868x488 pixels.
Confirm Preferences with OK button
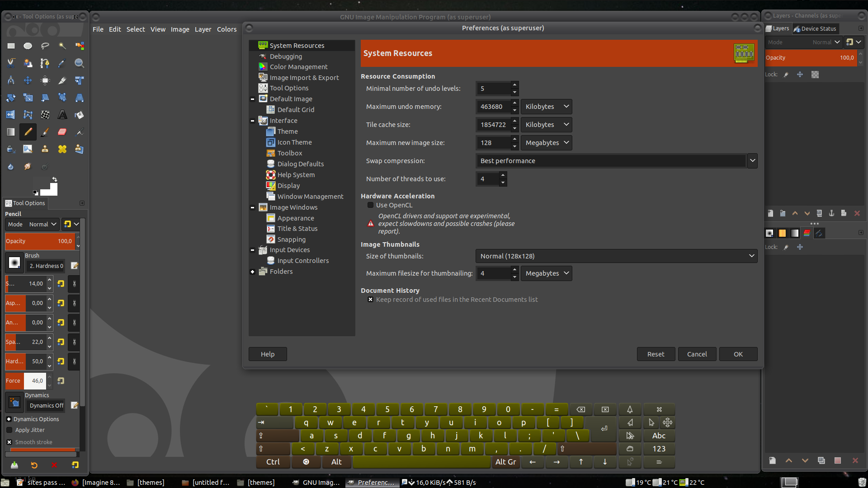click(738, 354)
